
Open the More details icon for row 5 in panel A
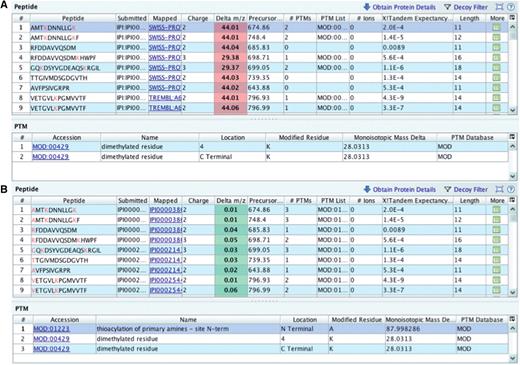coord(496,68)
